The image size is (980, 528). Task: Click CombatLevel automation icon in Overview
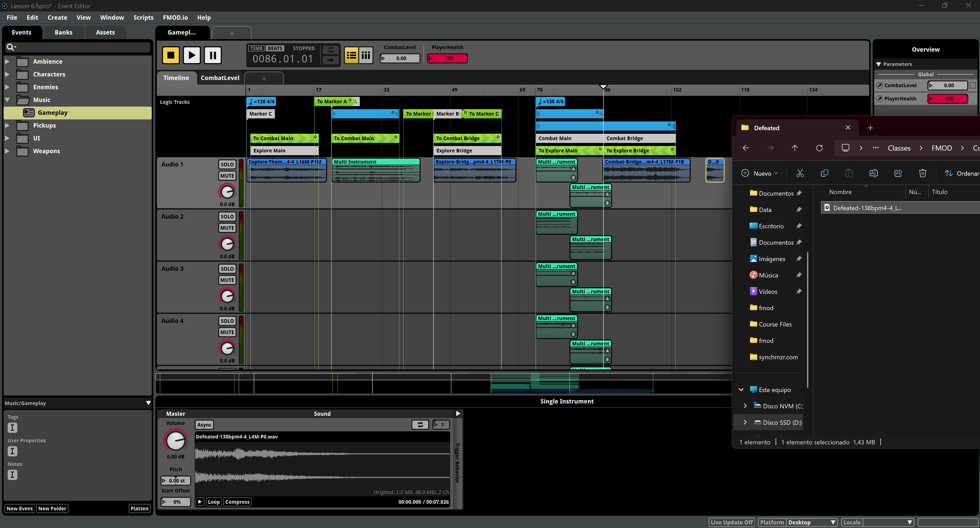coord(880,86)
